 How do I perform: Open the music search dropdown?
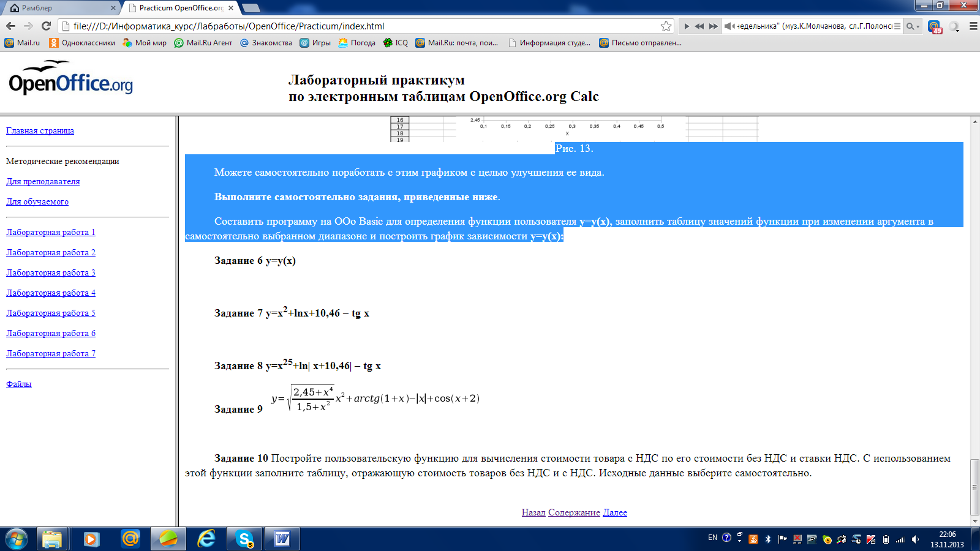(913, 26)
